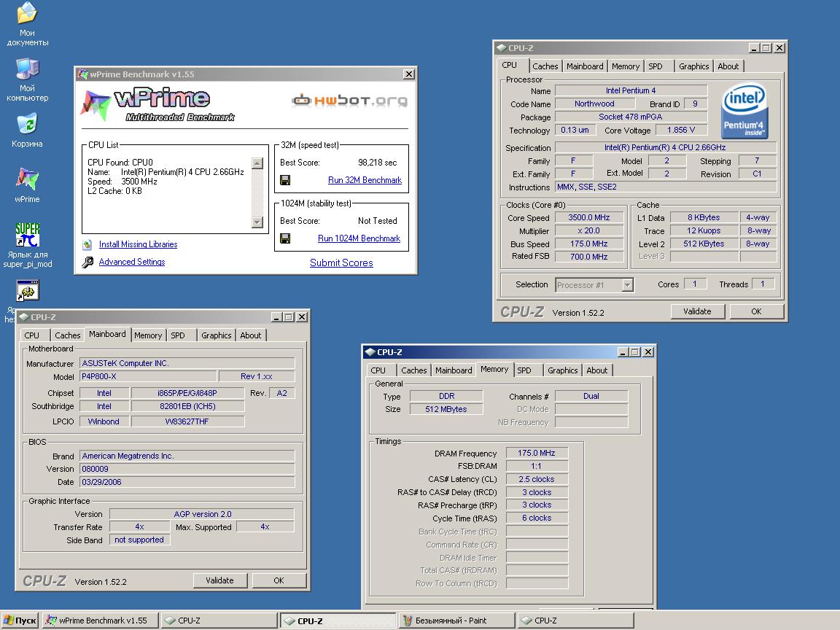Open the About tab in the CPU window

[x=728, y=66]
